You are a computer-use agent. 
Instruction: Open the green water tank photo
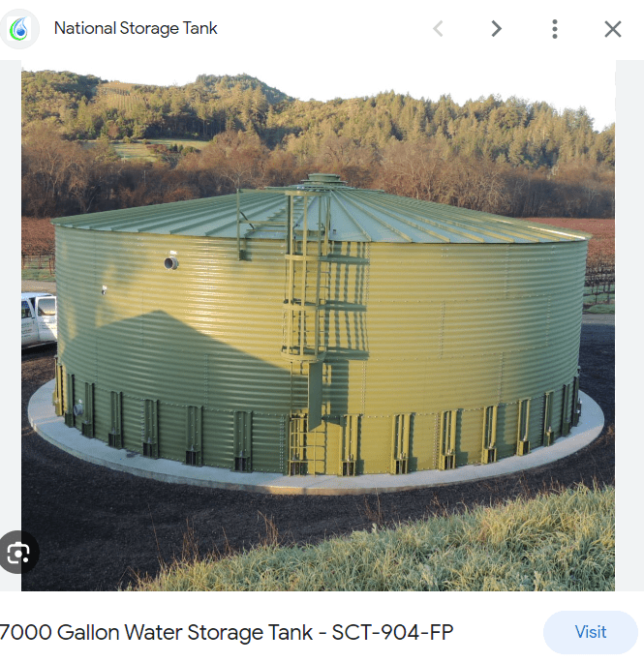click(319, 325)
